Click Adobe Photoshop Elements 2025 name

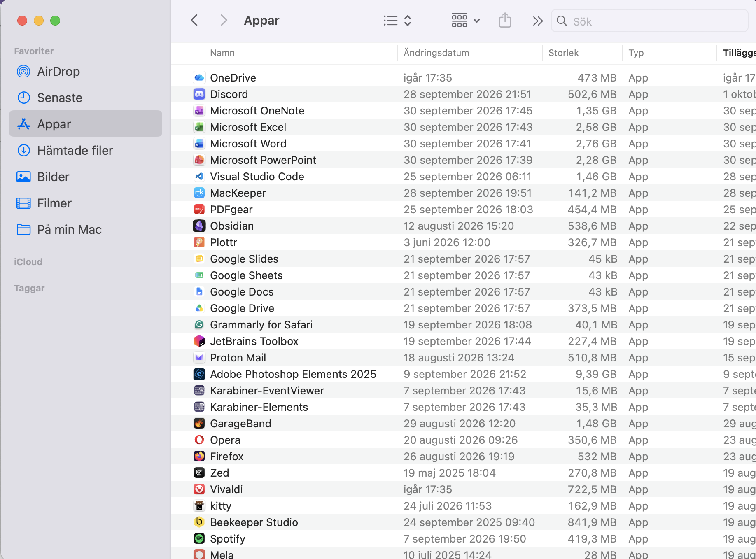point(293,374)
